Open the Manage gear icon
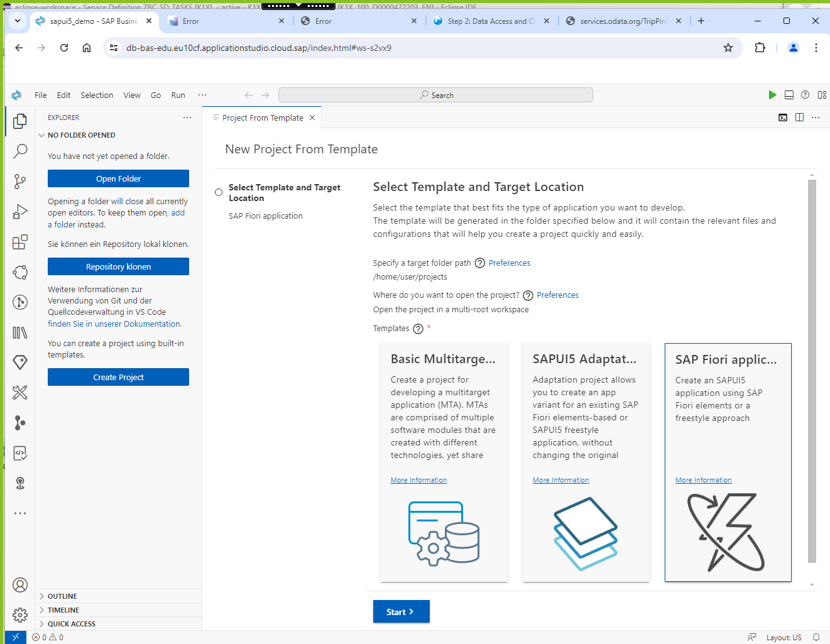 tap(20, 615)
